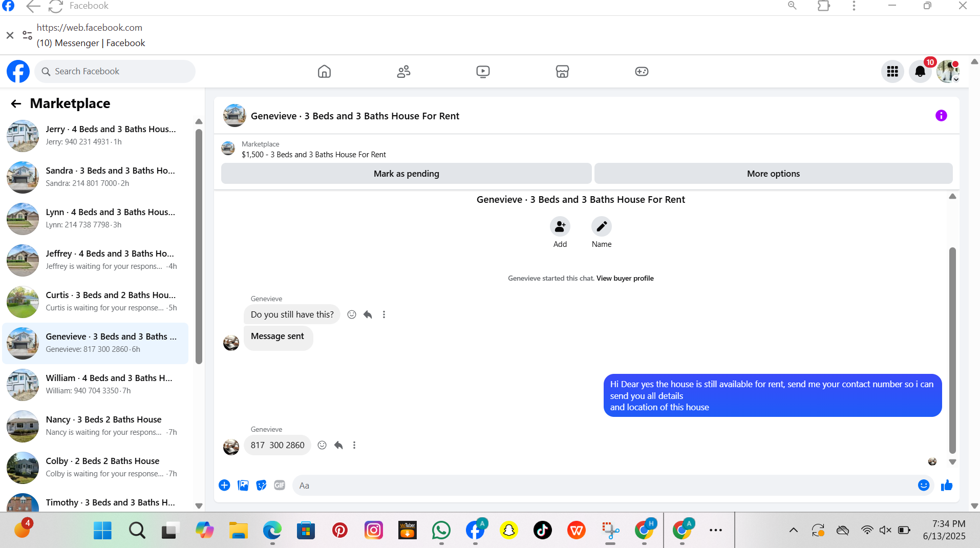
Task: React to 'Do you still have this?' message
Action: (x=352, y=314)
